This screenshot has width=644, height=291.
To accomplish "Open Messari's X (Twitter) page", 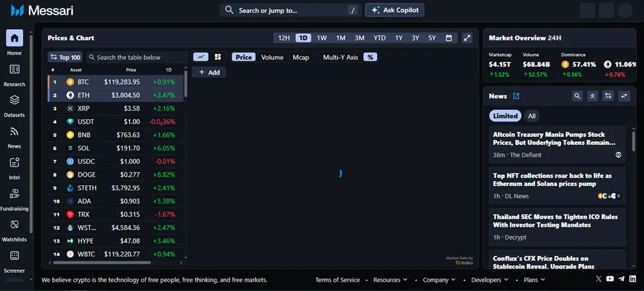I will 598,278.
